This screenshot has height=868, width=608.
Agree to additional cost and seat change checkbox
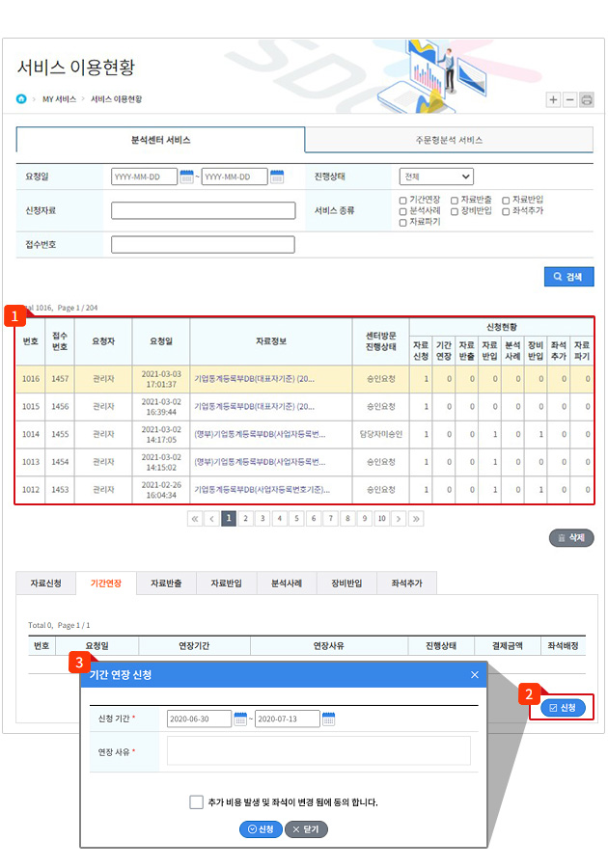point(197,801)
